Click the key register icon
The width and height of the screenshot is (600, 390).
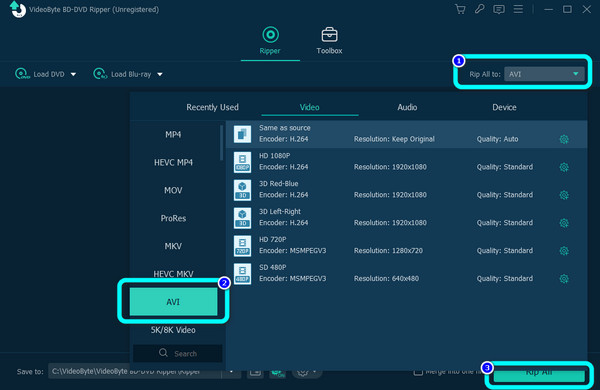point(479,9)
